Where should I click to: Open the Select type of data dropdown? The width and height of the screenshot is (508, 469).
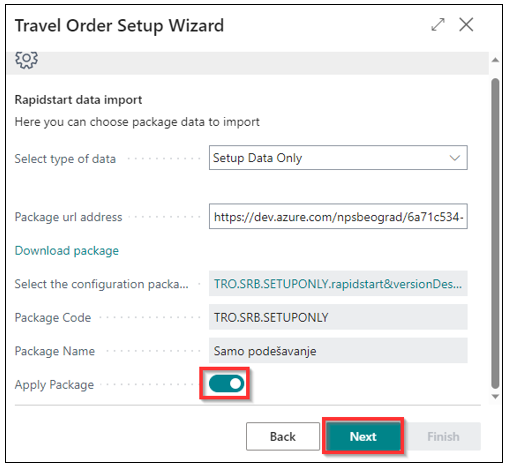[338, 158]
